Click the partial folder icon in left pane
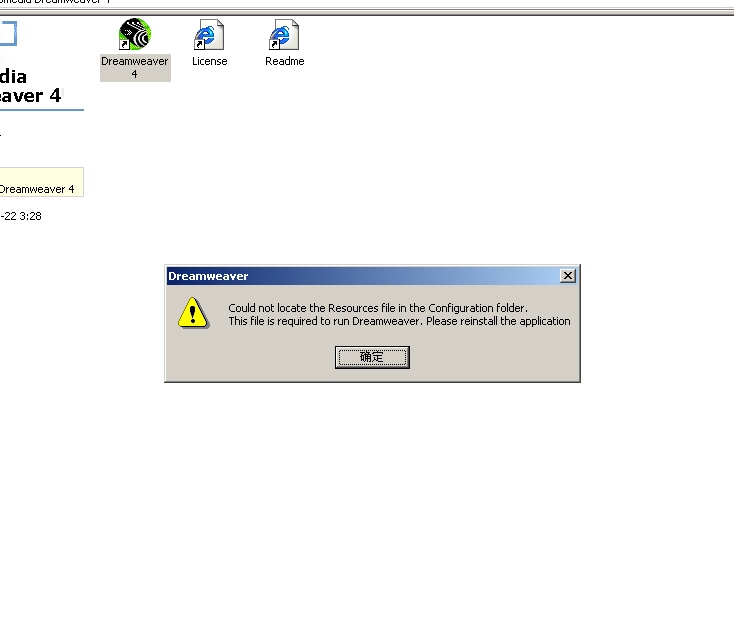The height and width of the screenshot is (627, 734). [x=8, y=33]
